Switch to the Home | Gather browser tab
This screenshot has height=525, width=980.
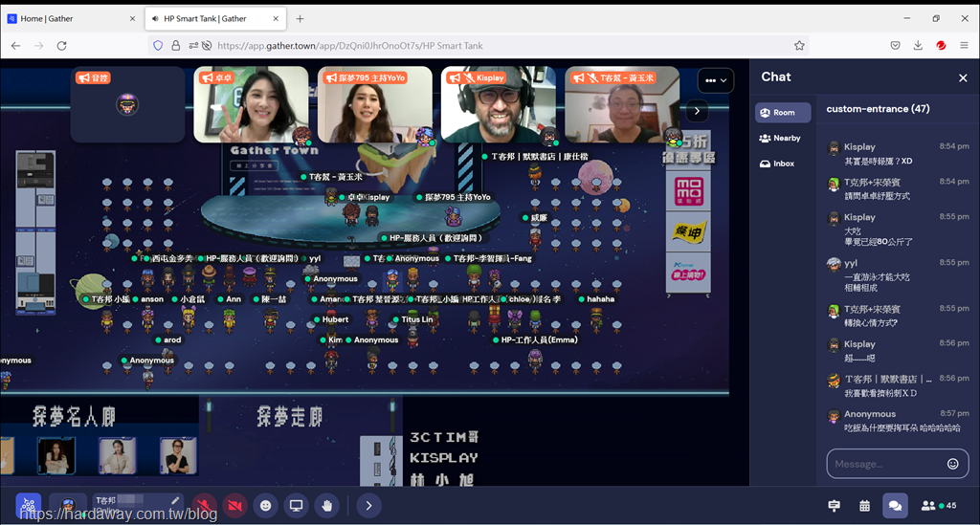[71, 19]
